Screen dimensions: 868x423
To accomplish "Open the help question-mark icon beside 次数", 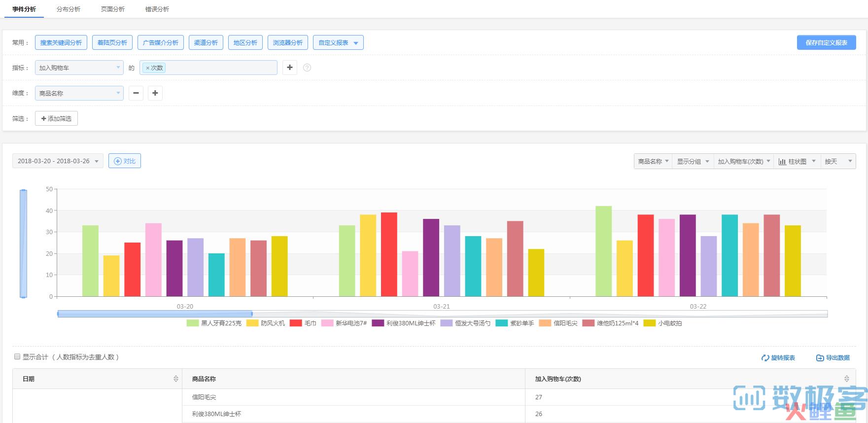I will tap(307, 68).
